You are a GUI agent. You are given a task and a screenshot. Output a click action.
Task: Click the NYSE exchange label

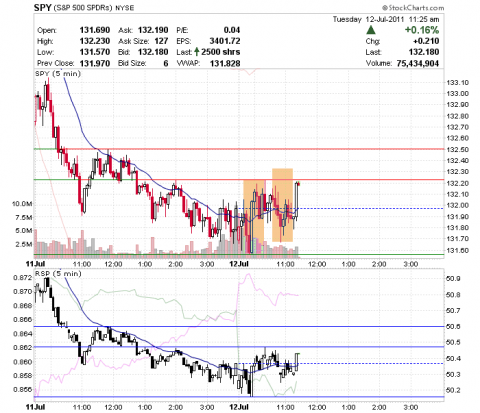pos(124,8)
